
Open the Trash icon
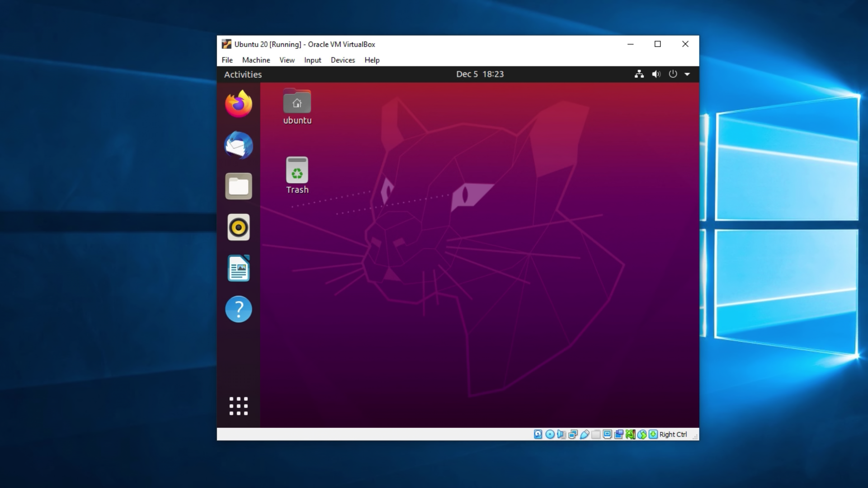(297, 172)
